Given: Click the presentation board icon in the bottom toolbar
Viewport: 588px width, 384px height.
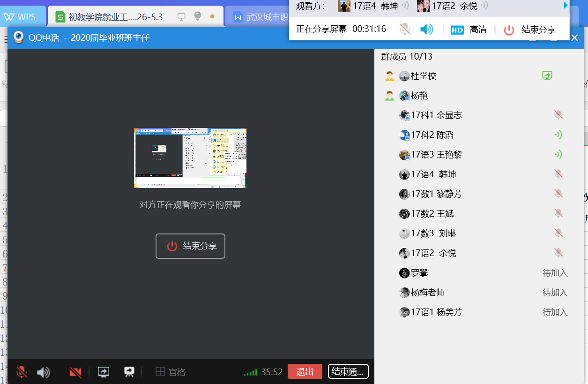Looking at the screenshot, I should 129,372.
